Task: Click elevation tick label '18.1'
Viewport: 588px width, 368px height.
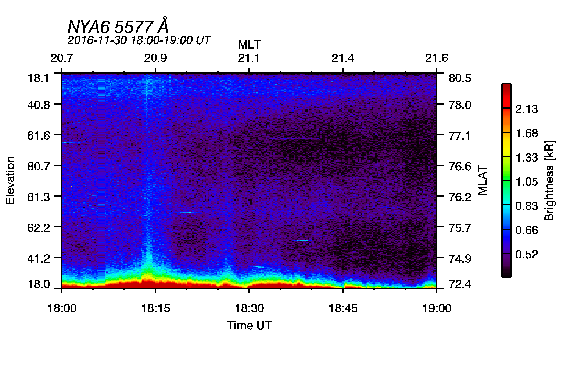Action: point(39,78)
